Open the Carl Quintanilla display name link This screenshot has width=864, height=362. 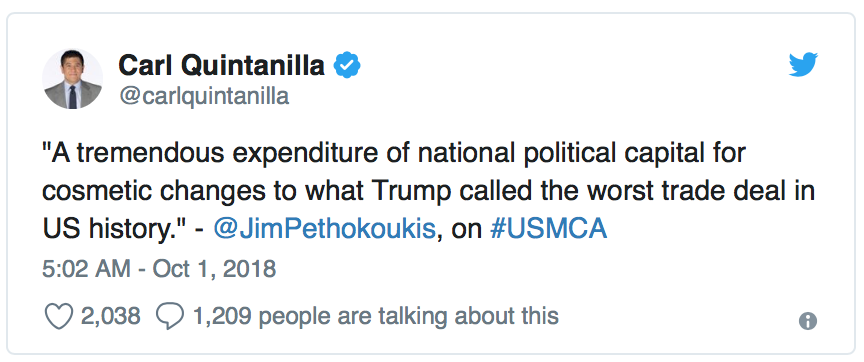tap(222, 65)
